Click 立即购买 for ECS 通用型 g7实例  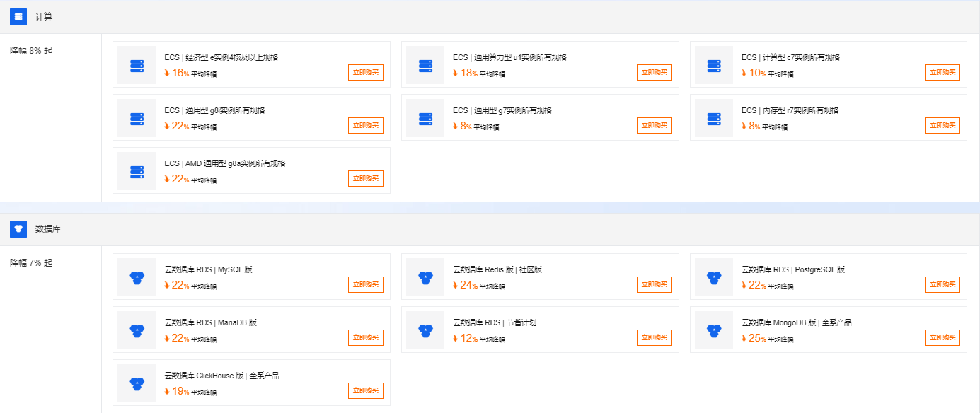pos(655,125)
